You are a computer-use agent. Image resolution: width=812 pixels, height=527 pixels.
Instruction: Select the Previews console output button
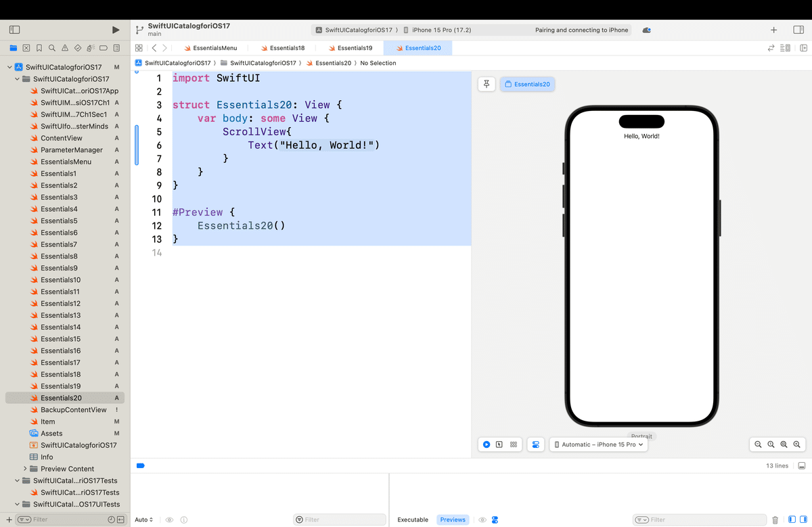coord(453,520)
